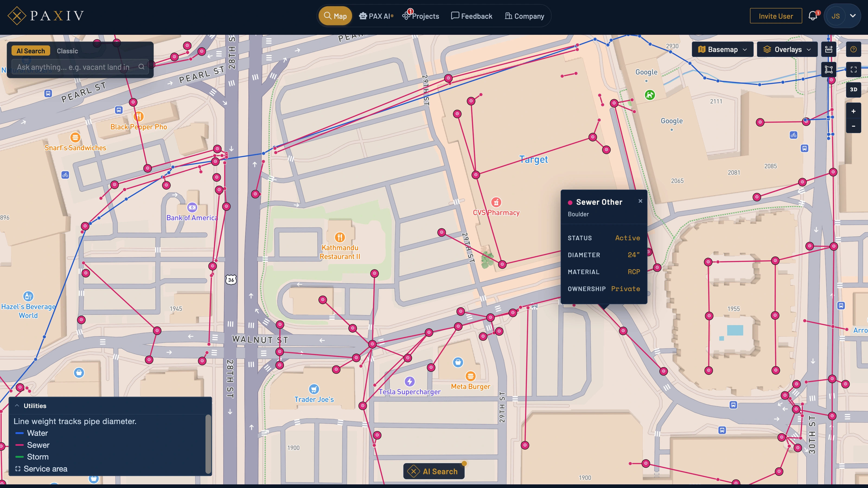Screen dimensions: 868x488
Task: Click the search magnifier icon in search box
Action: click(x=142, y=67)
